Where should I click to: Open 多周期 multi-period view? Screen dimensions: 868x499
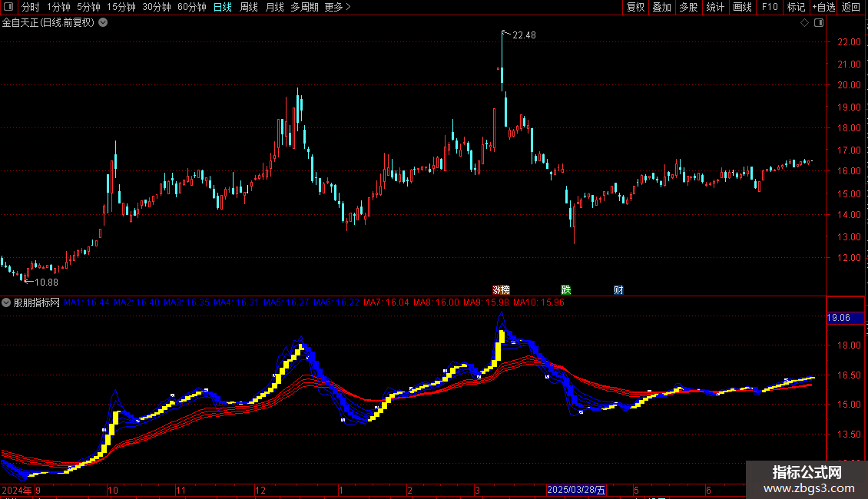coord(304,7)
